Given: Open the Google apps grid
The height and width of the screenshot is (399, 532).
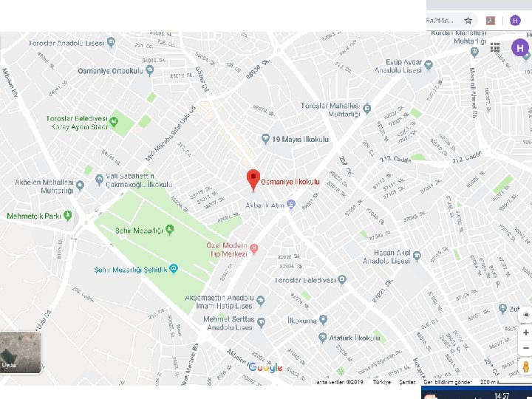Looking at the screenshot, I should [x=495, y=47].
